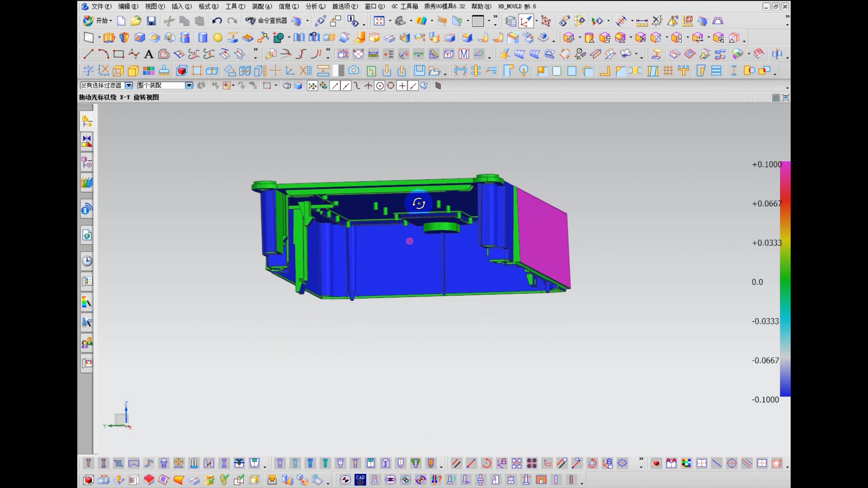
Task: Open the History clock sidebar icon
Action: pyautogui.click(x=87, y=261)
